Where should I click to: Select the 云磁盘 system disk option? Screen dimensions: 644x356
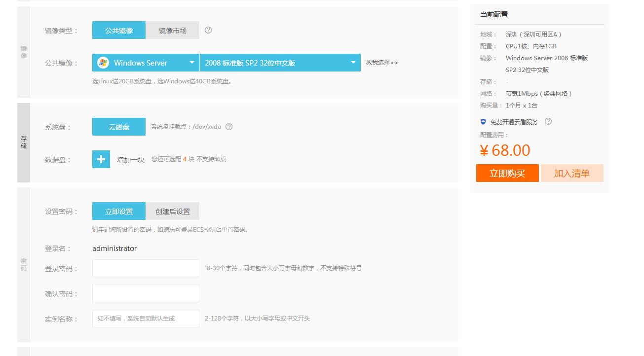(x=118, y=126)
